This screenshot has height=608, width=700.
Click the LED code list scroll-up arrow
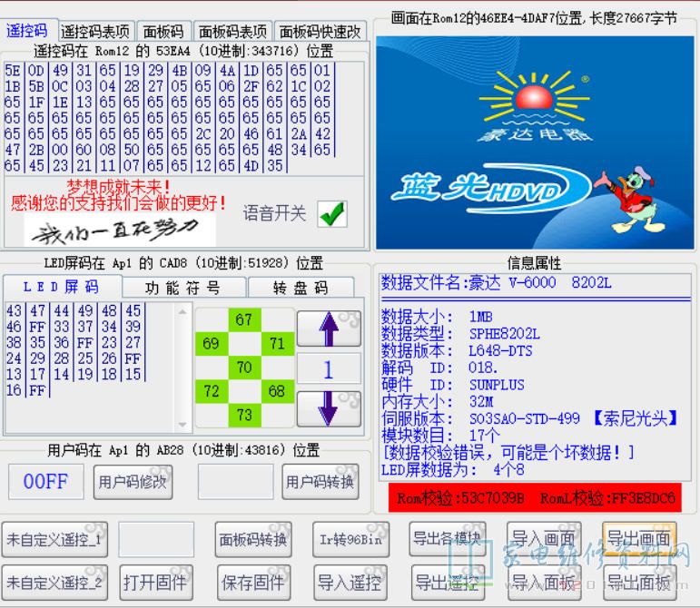pos(182,312)
